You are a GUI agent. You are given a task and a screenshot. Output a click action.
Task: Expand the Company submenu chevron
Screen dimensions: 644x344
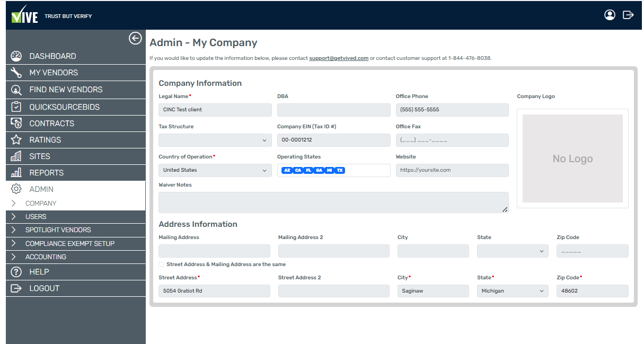(x=13, y=204)
